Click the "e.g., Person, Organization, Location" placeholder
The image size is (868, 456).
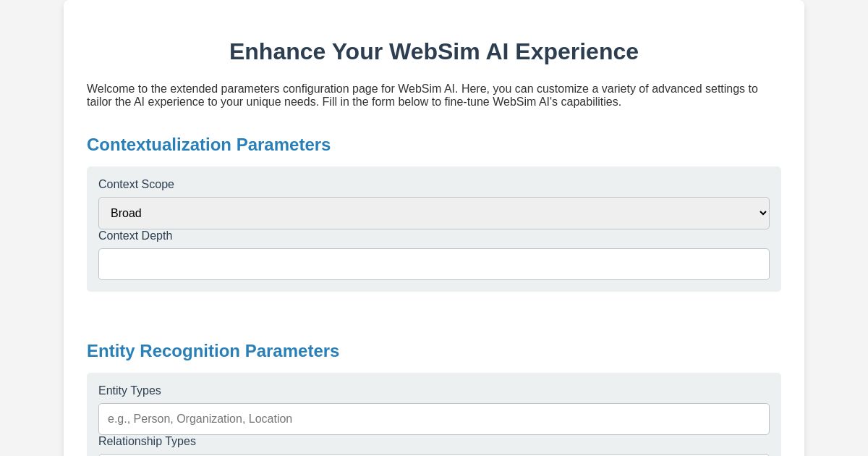click(x=200, y=419)
